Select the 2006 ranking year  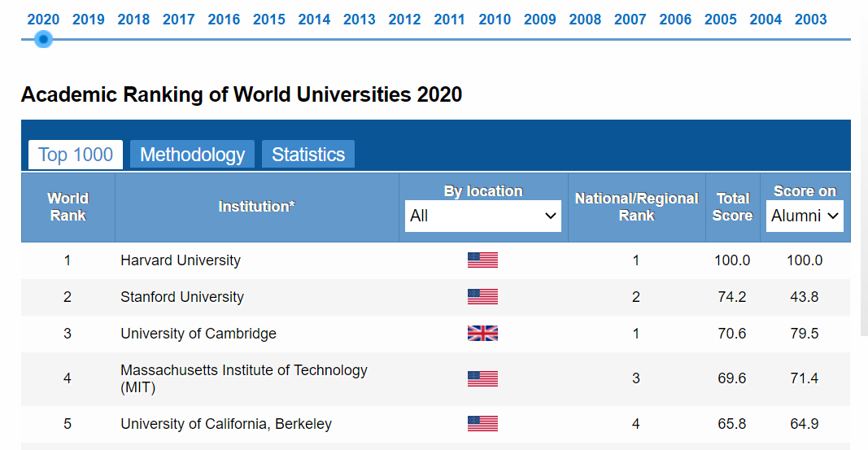point(675,20)
